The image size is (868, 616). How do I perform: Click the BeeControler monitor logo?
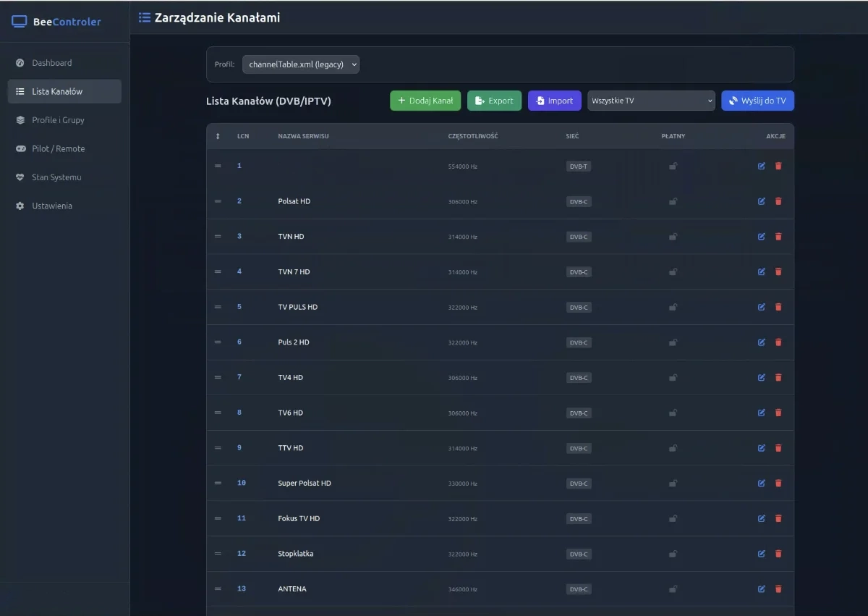point(19,21)
